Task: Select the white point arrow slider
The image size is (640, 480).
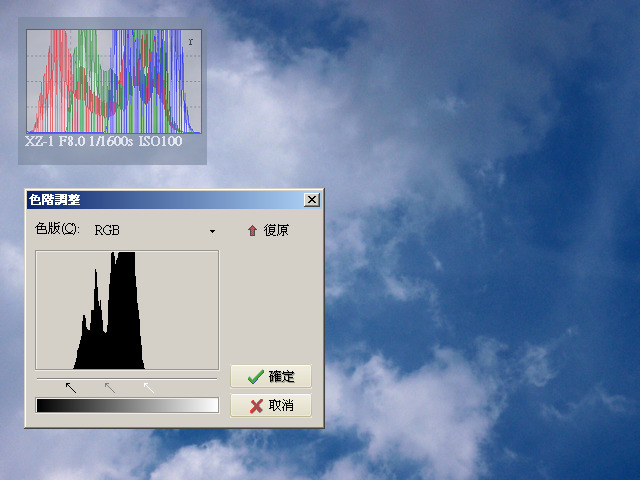Action: tap(149, 387)
